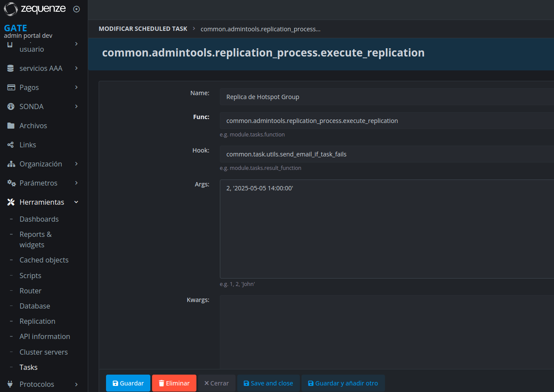This screenshot has height=392, width=554.
Task: Click the Pagos credit card icon
Action: (11, 87)
